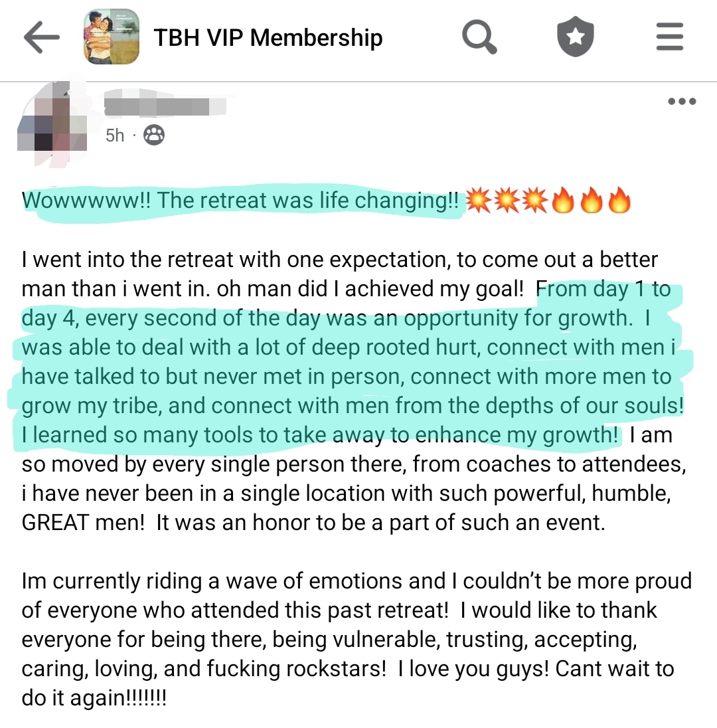Click the first explosion emoji

478,201
